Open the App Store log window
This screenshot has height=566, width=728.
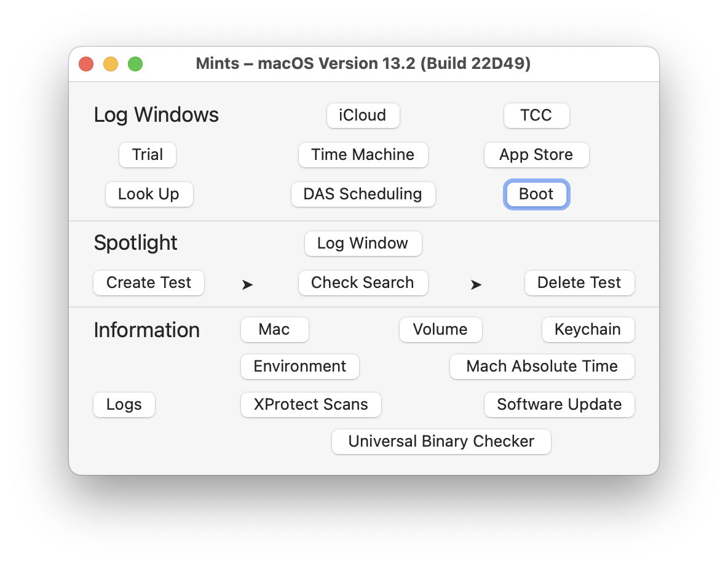click(536, 155)
